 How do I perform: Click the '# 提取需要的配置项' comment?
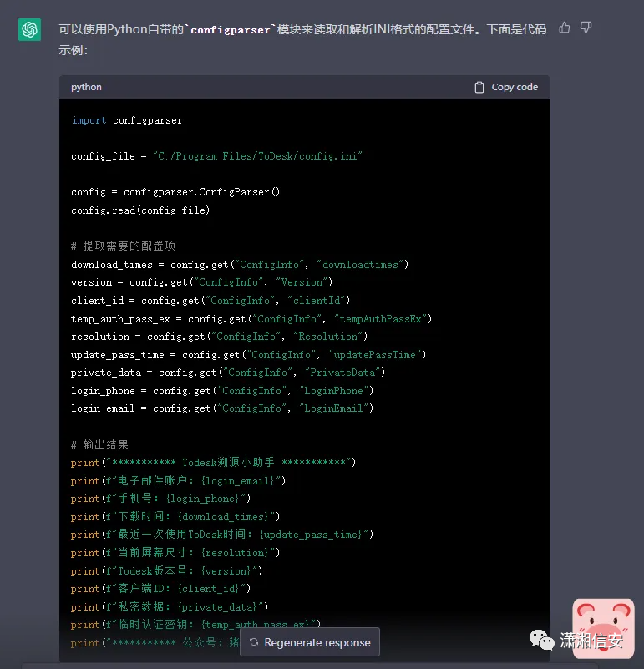point(124,246)
